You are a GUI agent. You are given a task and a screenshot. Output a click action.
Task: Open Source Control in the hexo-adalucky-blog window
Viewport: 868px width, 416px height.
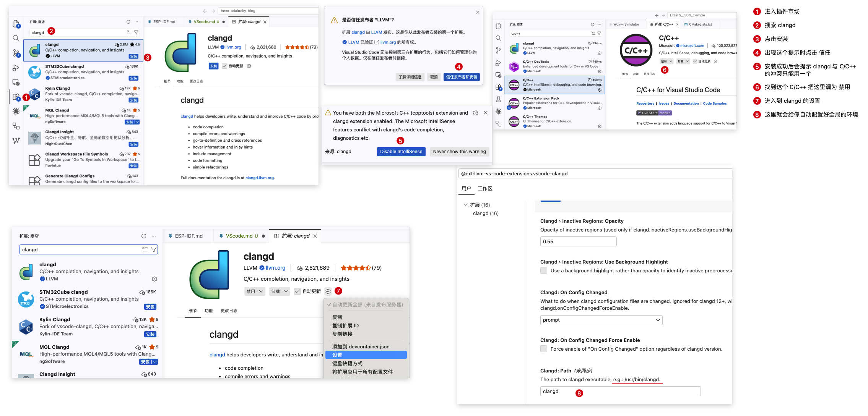tap(16, 53)
